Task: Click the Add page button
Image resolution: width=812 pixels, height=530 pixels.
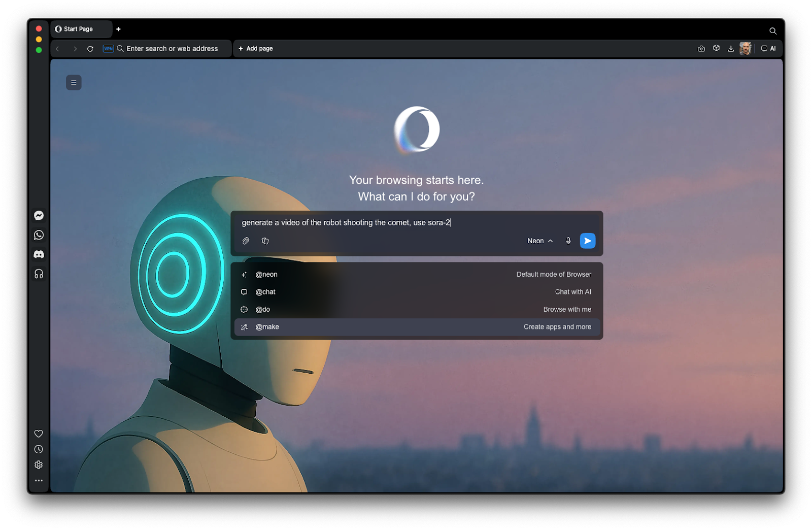Action: pyautogui.click(x=256, y=49)
